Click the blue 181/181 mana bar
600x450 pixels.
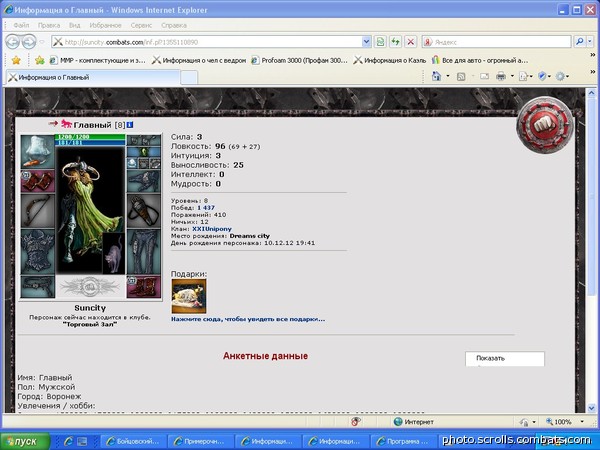pos(90,143)
